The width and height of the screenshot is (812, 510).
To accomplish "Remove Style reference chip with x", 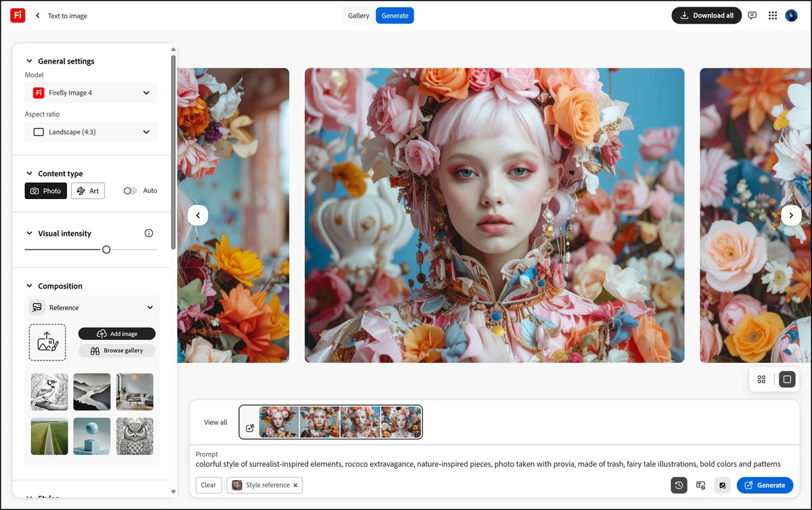I will pos(295,485).
